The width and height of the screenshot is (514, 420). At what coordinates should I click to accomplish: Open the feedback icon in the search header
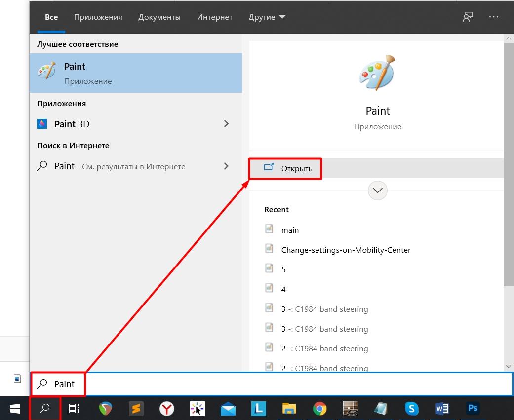468,17
